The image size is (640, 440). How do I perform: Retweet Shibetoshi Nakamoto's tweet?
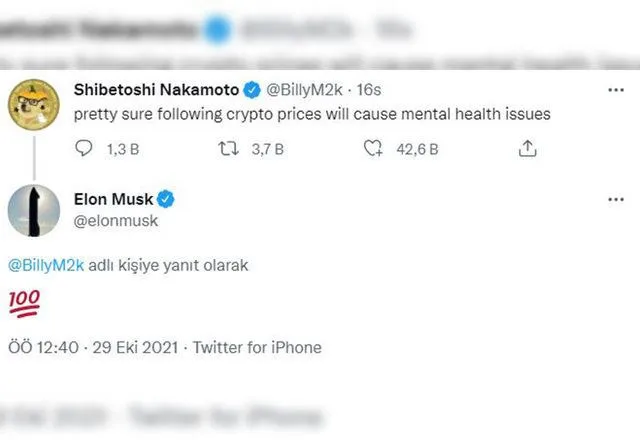click(228, 148)
